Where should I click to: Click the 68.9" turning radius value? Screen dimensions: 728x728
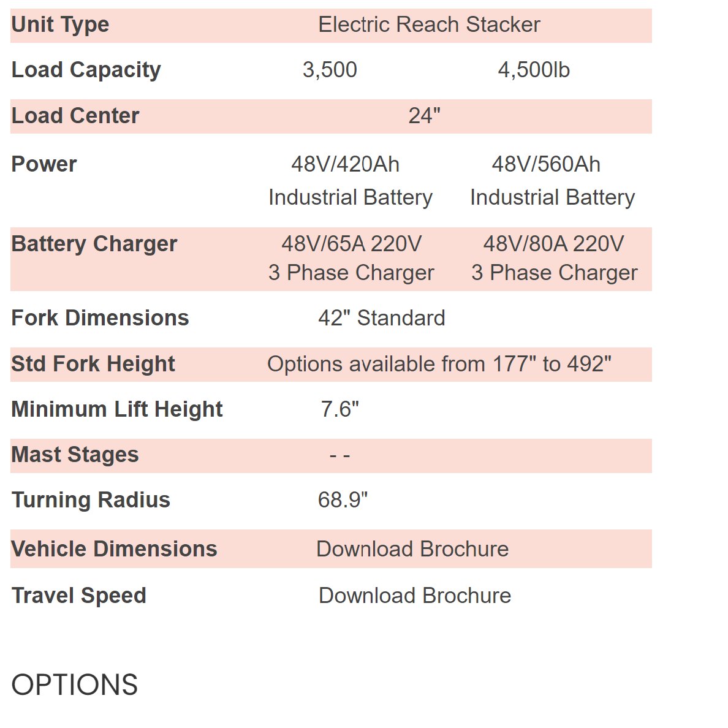pyautogui.click(x=343, y=500)
